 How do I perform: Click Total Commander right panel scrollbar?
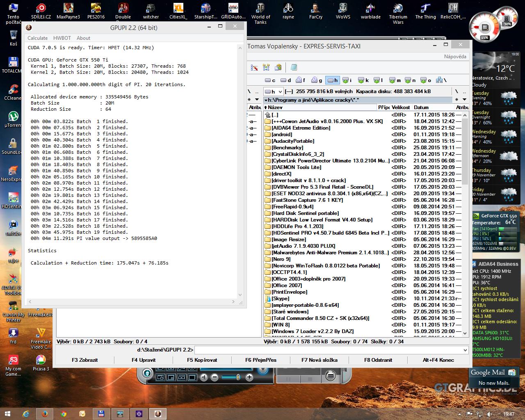tap(465, 224)
